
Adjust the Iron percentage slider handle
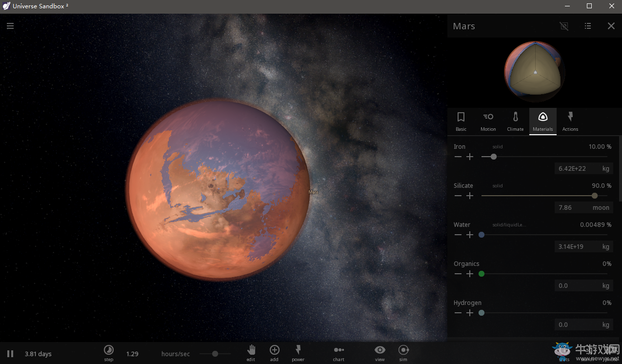click(x=494, y=157)
